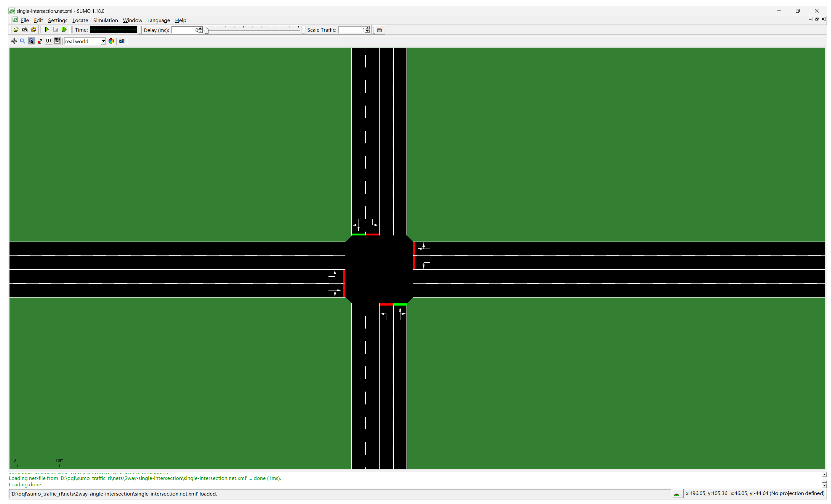Open the color wheel view settings

[x=111, y=41]
